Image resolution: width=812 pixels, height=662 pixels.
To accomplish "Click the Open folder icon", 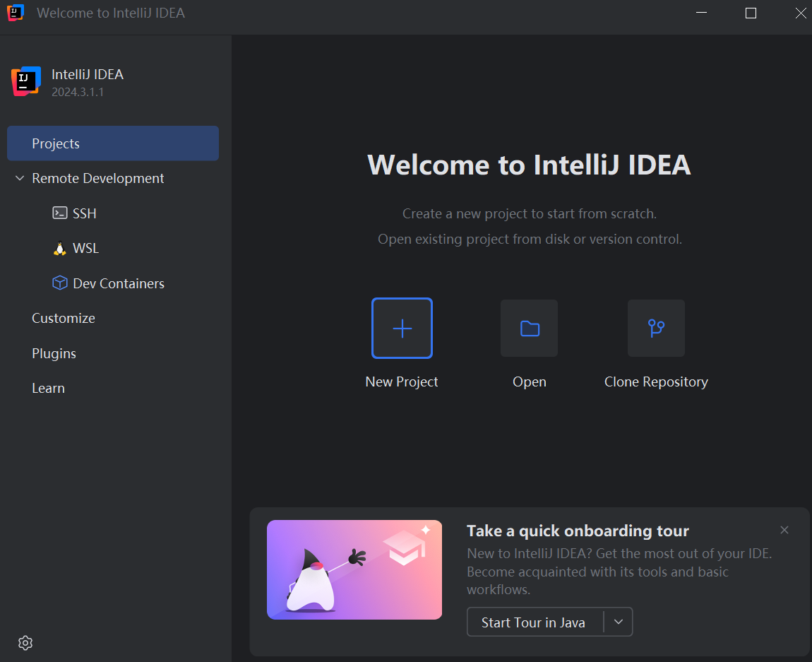I will [530, 328].
